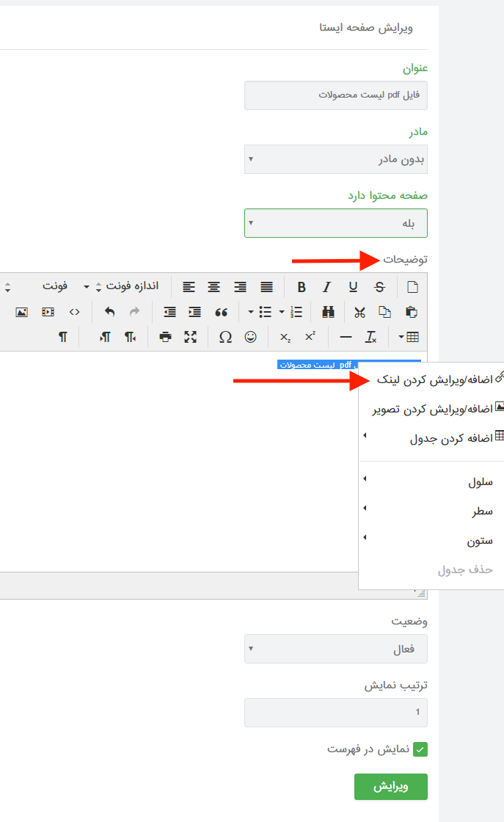Screen dimensions: 504x822
Task: Show invisible characters (pilcrow icon)
Action: (63, 337)
